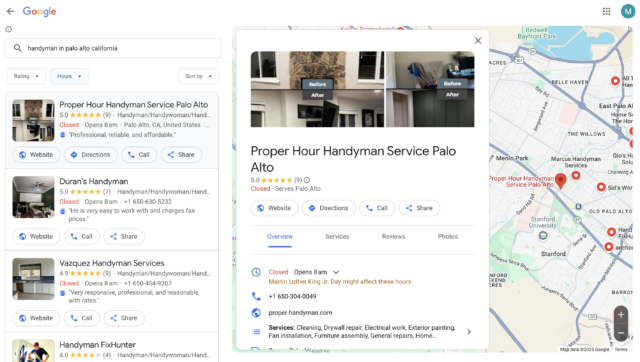Click the search magnifier icon
Image resolution: width=640 pixels, height=362 pixels.
(x=18, y=48)
